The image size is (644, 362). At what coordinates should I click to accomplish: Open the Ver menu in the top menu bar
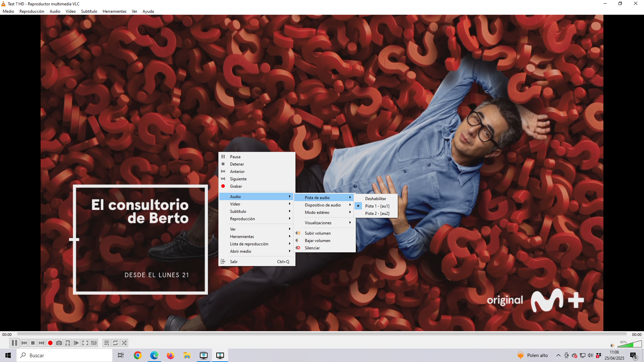coord(135,11)
